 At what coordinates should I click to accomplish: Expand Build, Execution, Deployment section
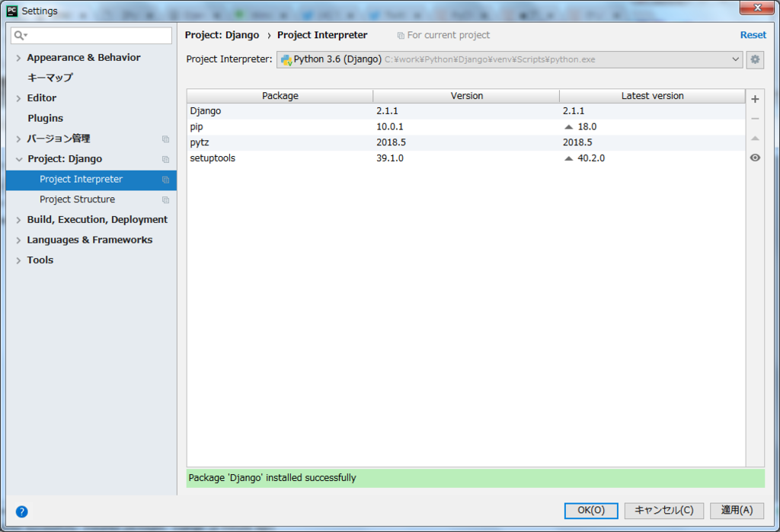(x=18, y=220)
